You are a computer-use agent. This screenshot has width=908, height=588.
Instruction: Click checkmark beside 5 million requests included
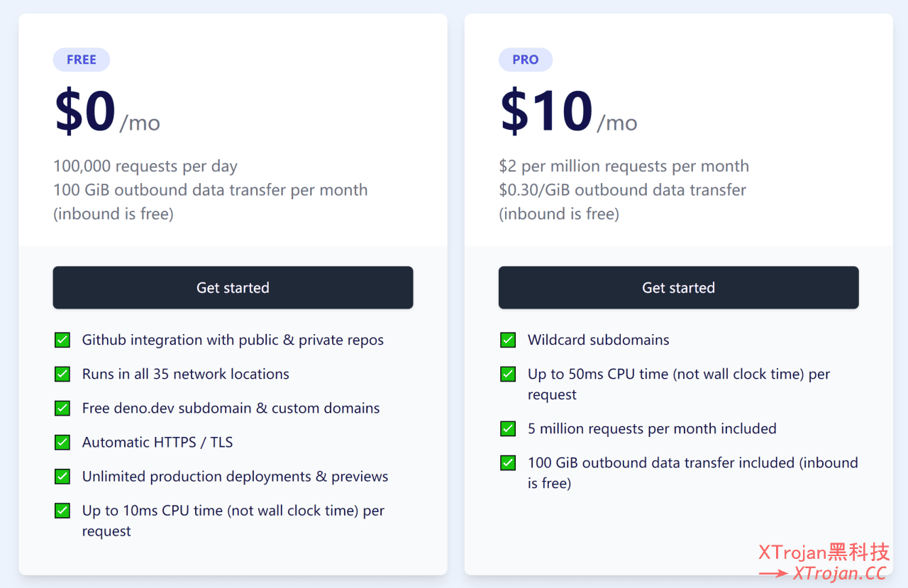point(508,428)
